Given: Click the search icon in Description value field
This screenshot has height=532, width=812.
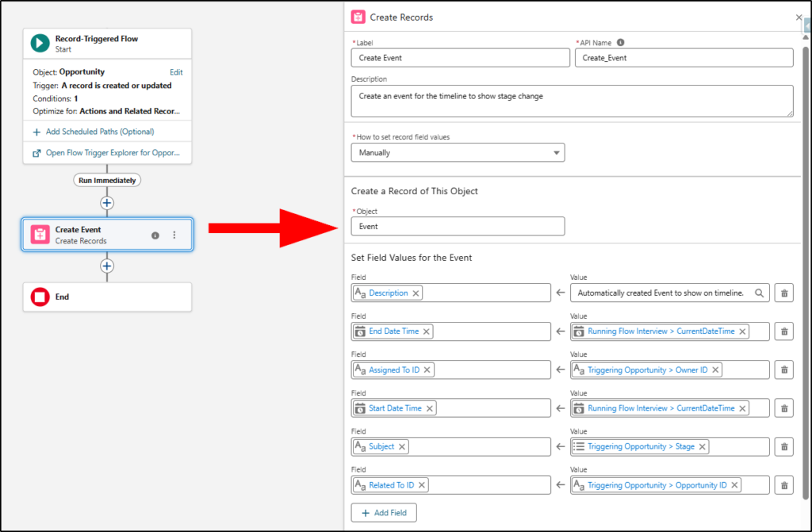Looking at the screenshot, I should [759, 293].
